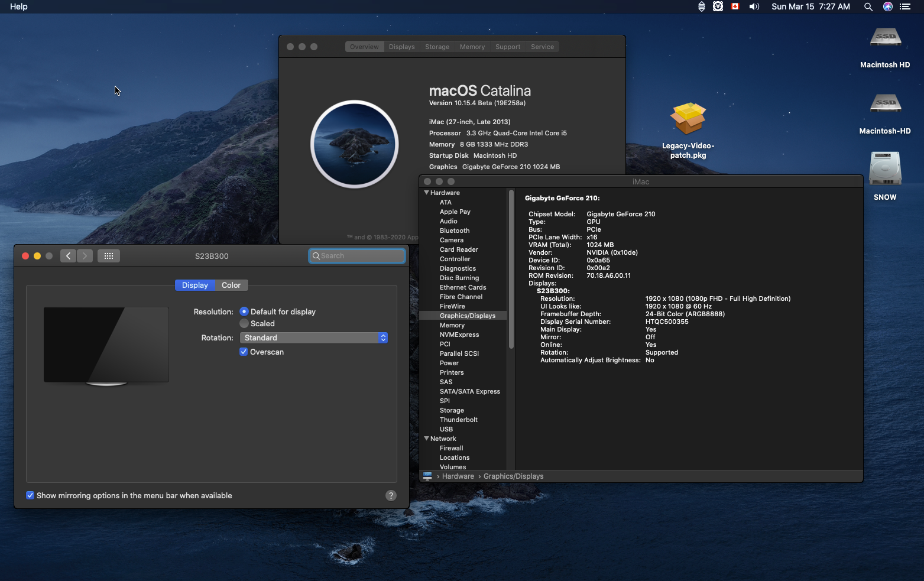Image resolution: width=924 pixels, height=581 pixels.
Task: Open Spotlight search in the menu bar
Action: tap(868, 7)
